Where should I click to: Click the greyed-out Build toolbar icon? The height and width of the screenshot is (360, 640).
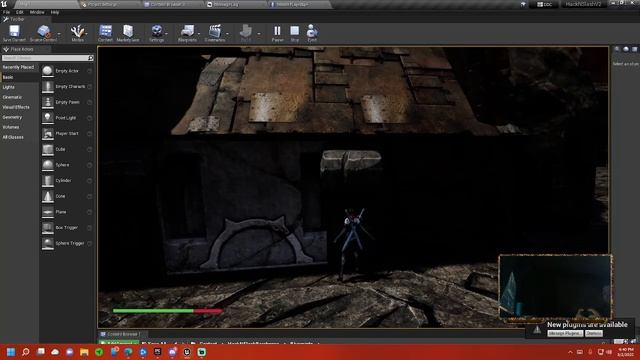(x=246, y=31)
